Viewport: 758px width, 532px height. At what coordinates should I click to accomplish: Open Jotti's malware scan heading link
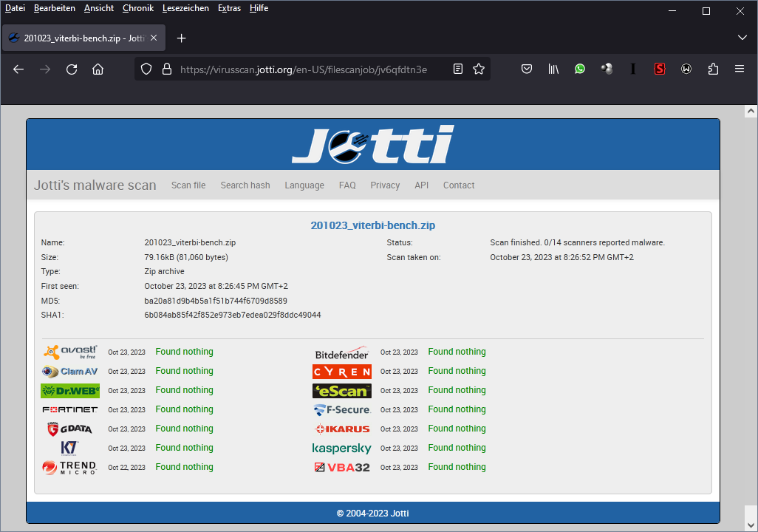tap(95, 185)
